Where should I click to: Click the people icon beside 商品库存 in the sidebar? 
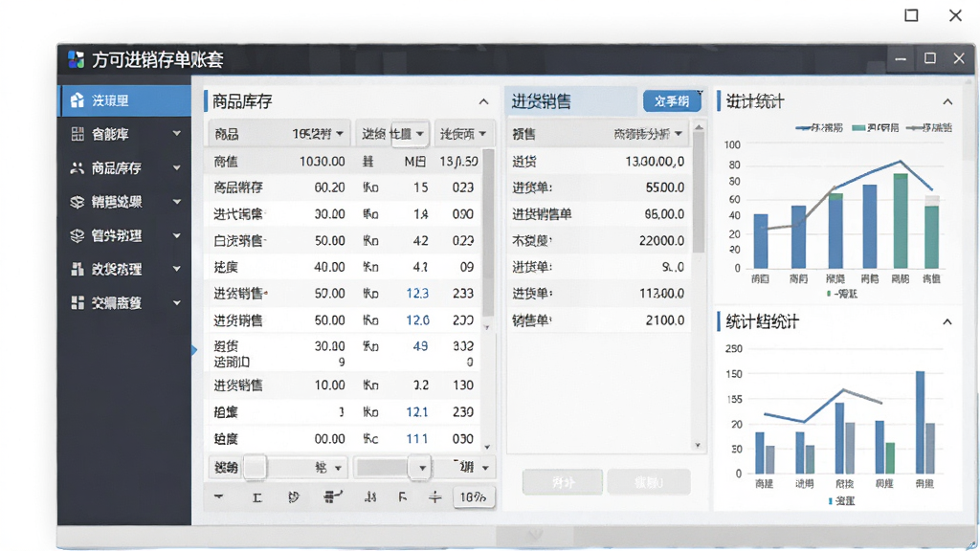pyautogui.click(x=77, y=167)
